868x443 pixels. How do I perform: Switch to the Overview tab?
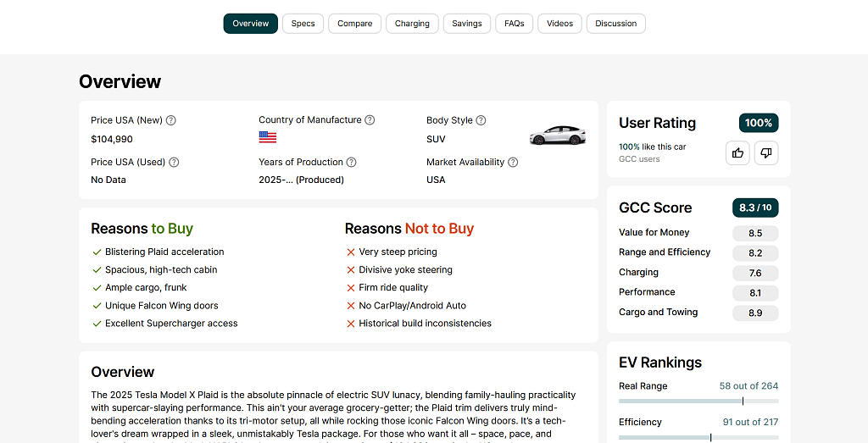click(251, 23)
